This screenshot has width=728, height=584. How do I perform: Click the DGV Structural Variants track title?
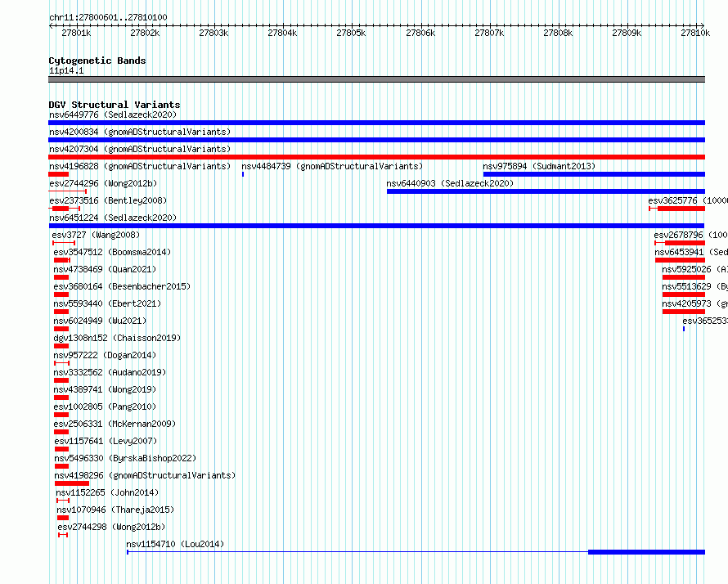pos(115,105)
